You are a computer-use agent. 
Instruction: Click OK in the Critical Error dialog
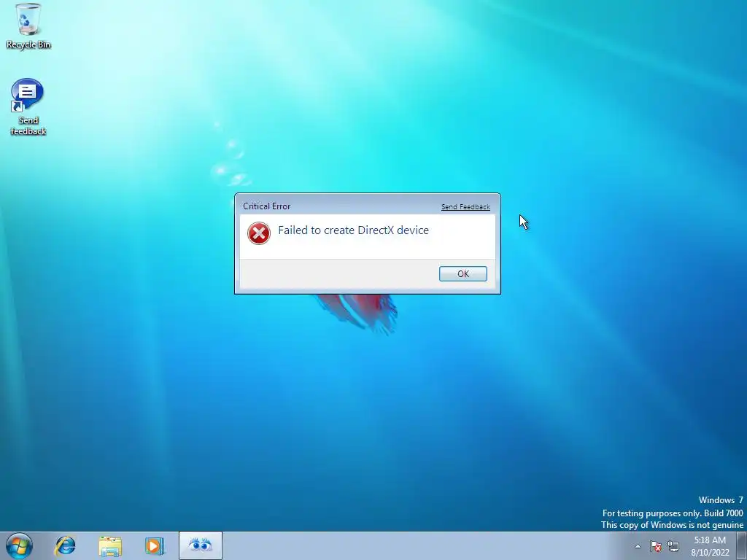click(x=462, y=274)
